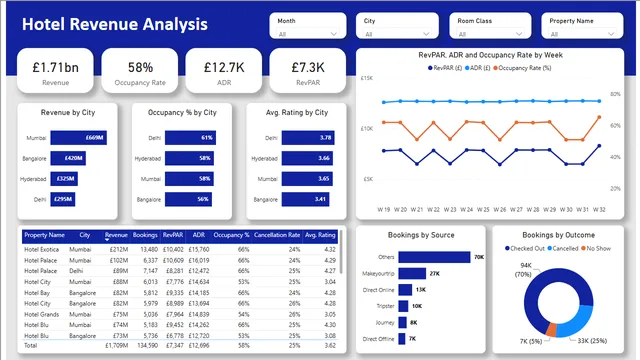Click RevPAR, ADR and Occupancy chart title
Screen dimensions: 640x360
[x=490, y=55]
